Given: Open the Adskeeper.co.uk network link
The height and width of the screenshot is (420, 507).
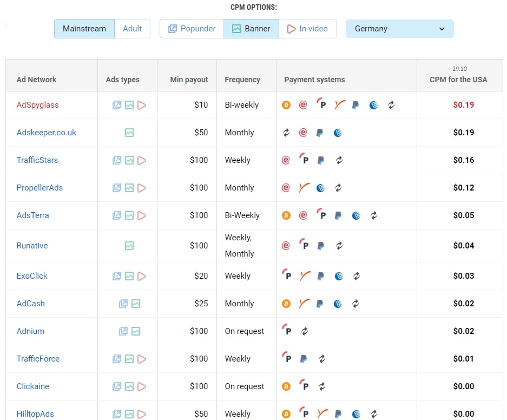Looking at the screenshot, I should (x=46, y=133).
